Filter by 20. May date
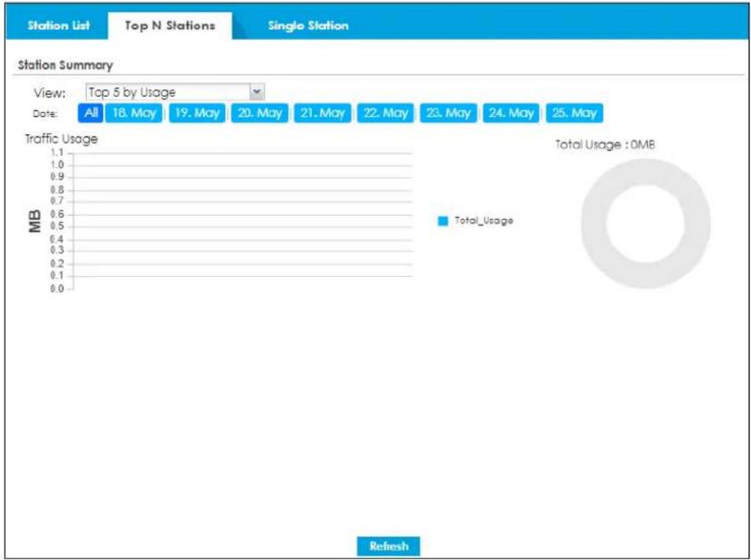Image resolution: width=751 pixels, height=560 pixels. [x=259, y=113]
